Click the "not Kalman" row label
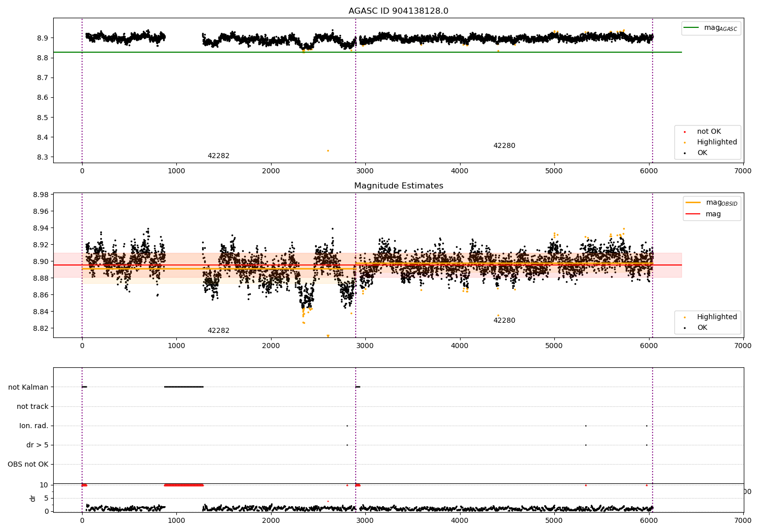This screenshot has height=532, width=760. [28, 388]
